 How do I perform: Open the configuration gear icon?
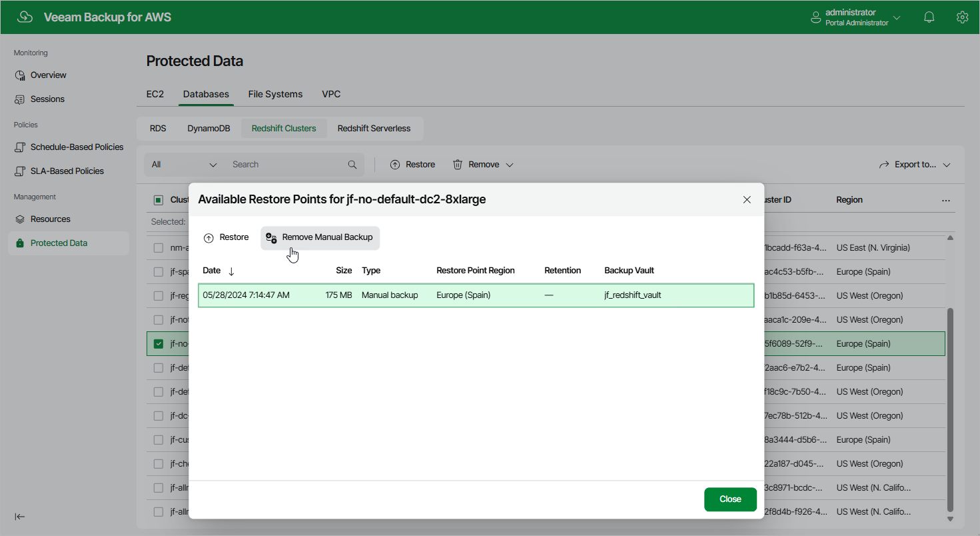pyautogui.click(x=962, y=17)
